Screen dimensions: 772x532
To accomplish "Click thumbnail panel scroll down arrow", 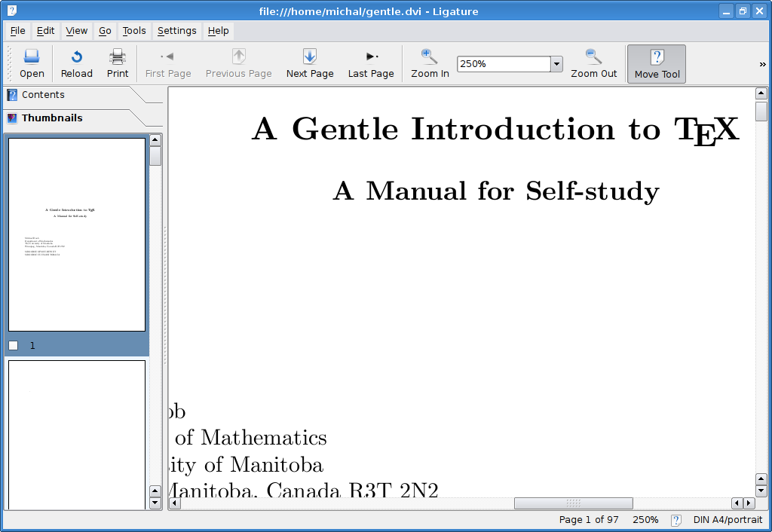I will coord(155,503).
